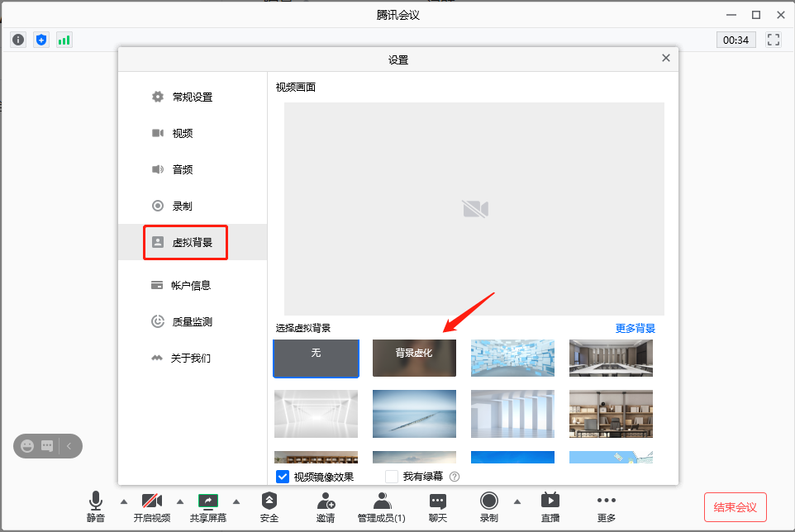The height and width of the screenshot is (532, 795).
Task: Select the 背景虚化 blur background thumbnail
Action: 414,358
